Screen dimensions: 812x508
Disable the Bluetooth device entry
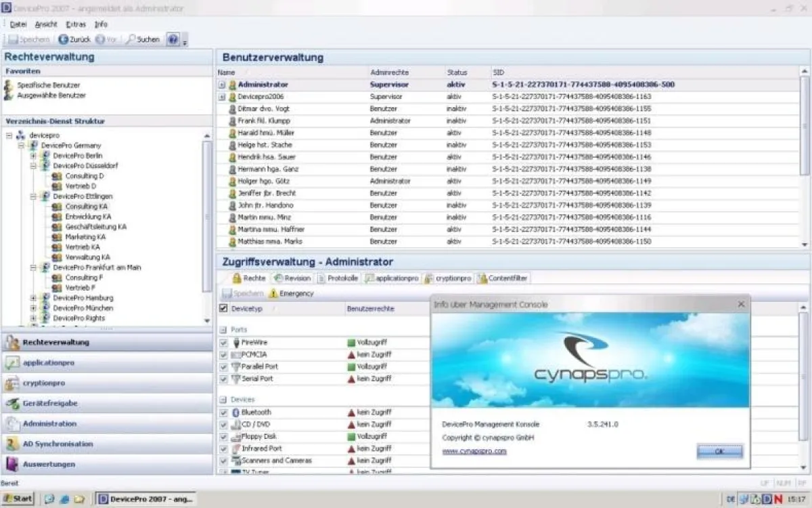pos(223,412)
